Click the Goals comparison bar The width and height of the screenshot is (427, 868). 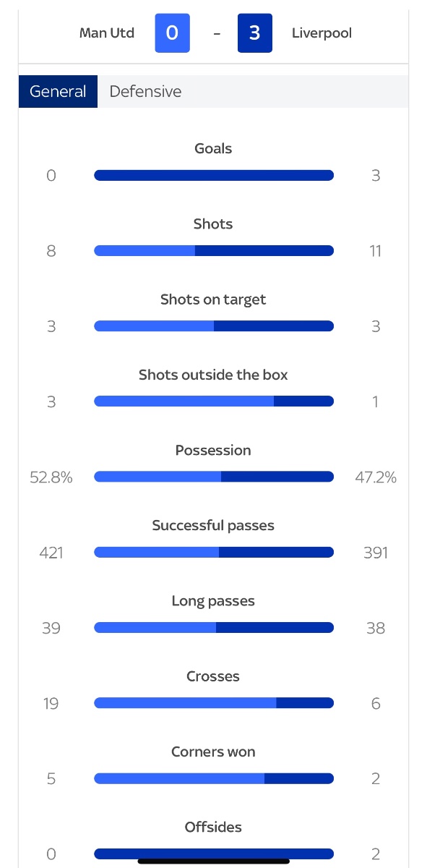(214, 175)
